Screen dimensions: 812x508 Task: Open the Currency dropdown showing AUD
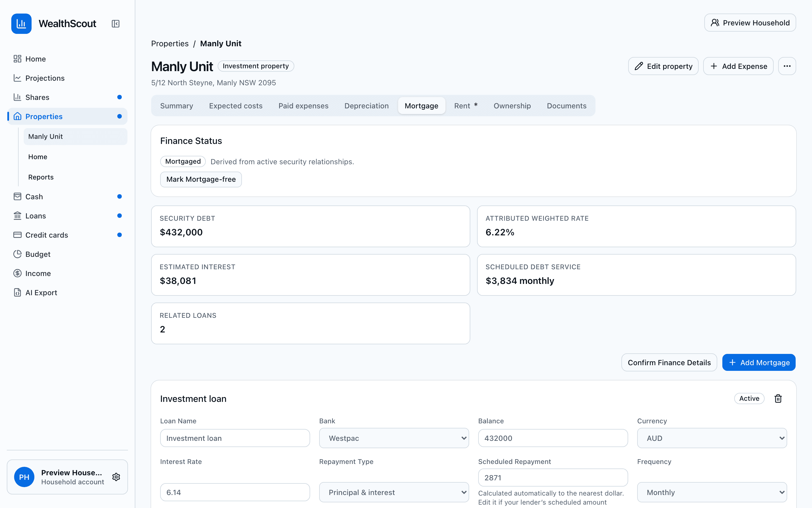tap(712, 438)
